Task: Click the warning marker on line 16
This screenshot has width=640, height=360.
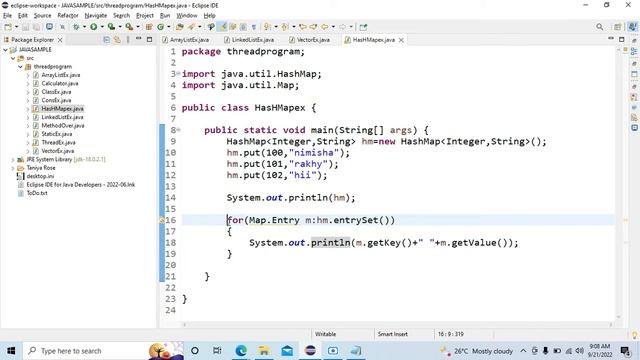Action: [162, 220]
